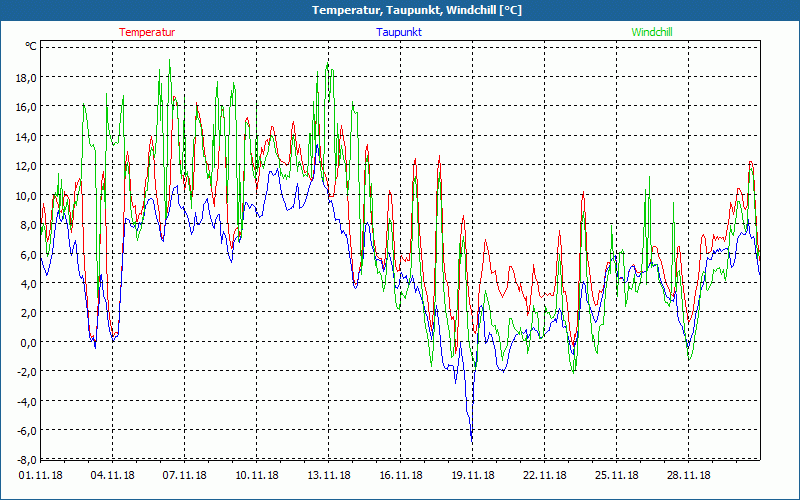The image size is (800, 500).
Task: Select the 28.11.18 date on x-axis
Action: pos(689,476)
